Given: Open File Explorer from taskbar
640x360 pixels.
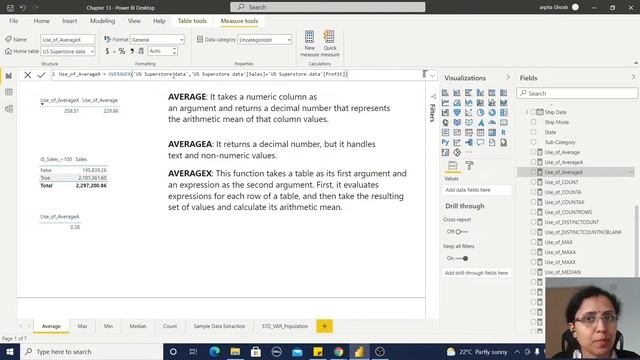Looking at the screenshot, I should coord(235,351).
